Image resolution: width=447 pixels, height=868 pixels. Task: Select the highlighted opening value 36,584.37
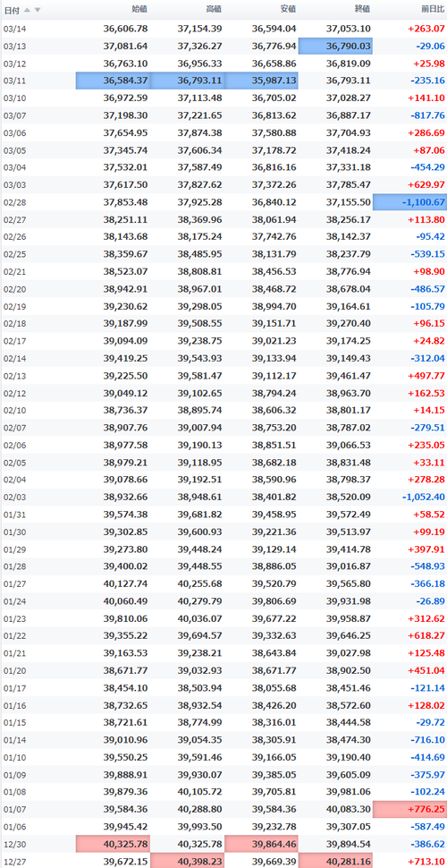(x=114, y=81)
